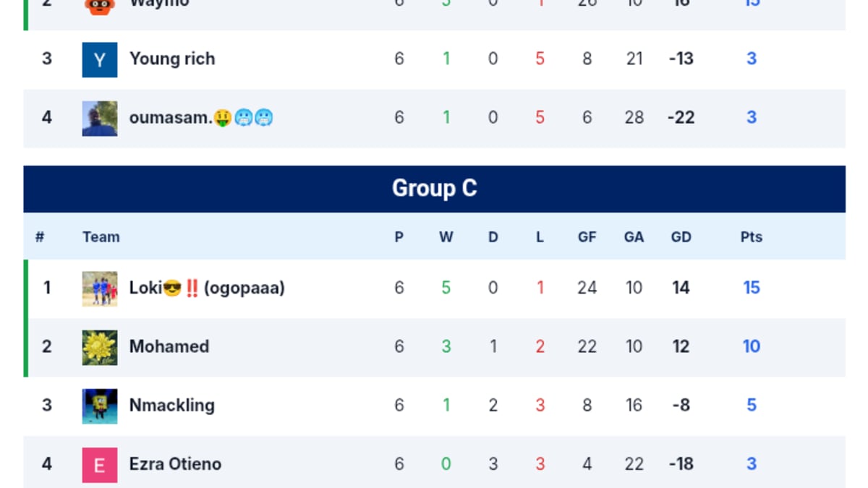The height and width of the screenshot is (488, 868).
Task: Click Ezra Otieno pink E avatar
Action: tap(100, 465)
